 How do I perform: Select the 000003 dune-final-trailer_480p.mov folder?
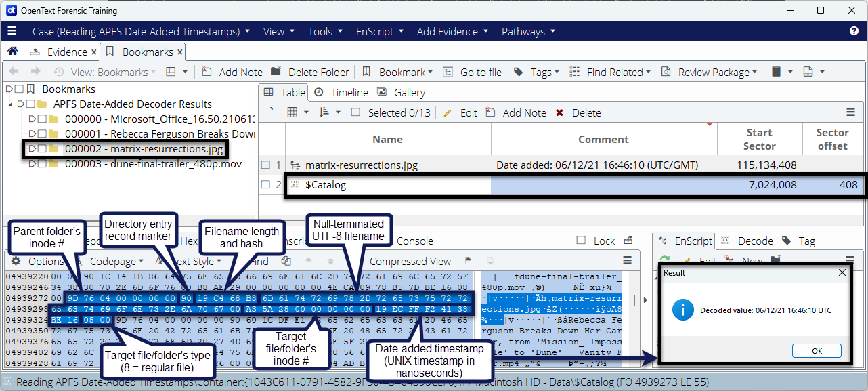click(x=153, y=164)
